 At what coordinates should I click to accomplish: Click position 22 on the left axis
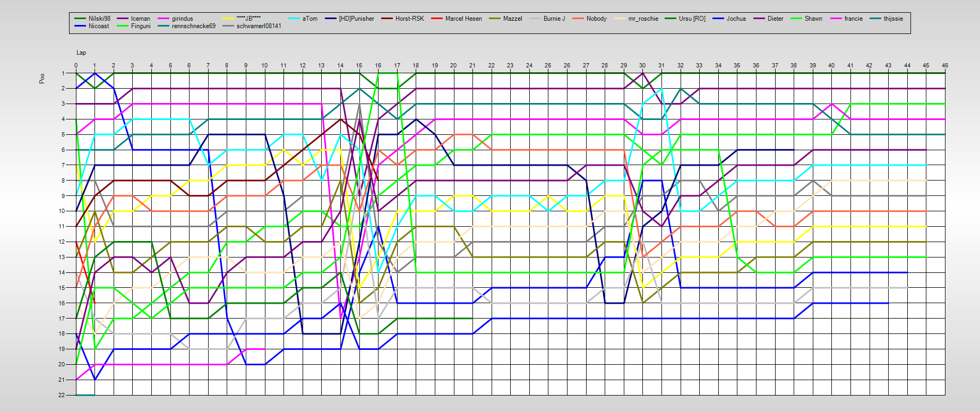tap(62, 395)
